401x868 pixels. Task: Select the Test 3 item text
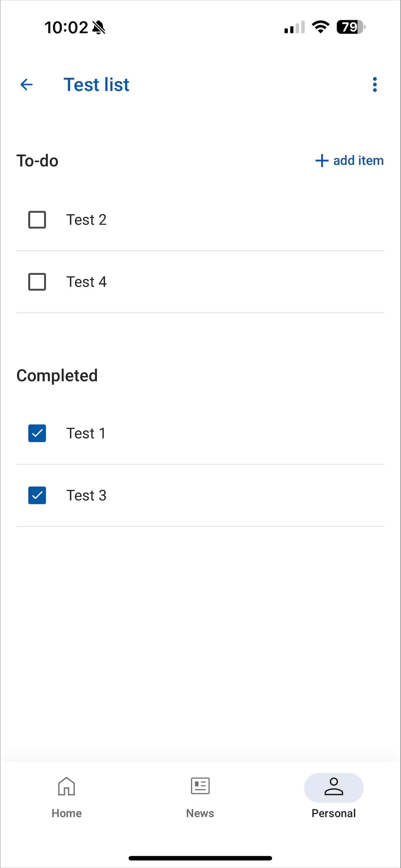[x=86, y=495]
